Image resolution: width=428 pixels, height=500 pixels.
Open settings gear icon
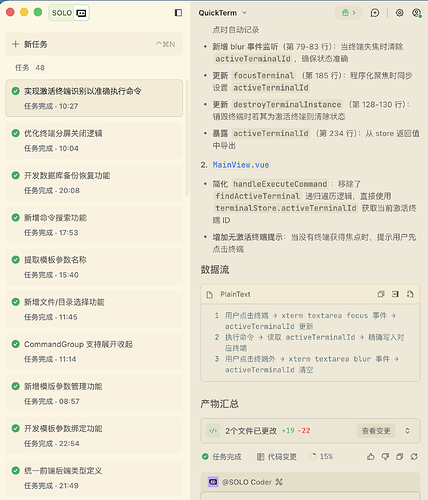point(399,13)
